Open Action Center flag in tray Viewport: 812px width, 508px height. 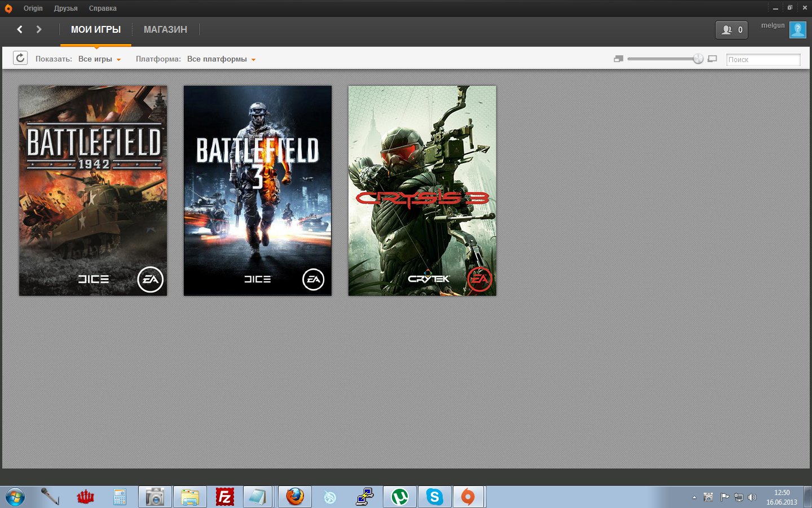[725, 497]
